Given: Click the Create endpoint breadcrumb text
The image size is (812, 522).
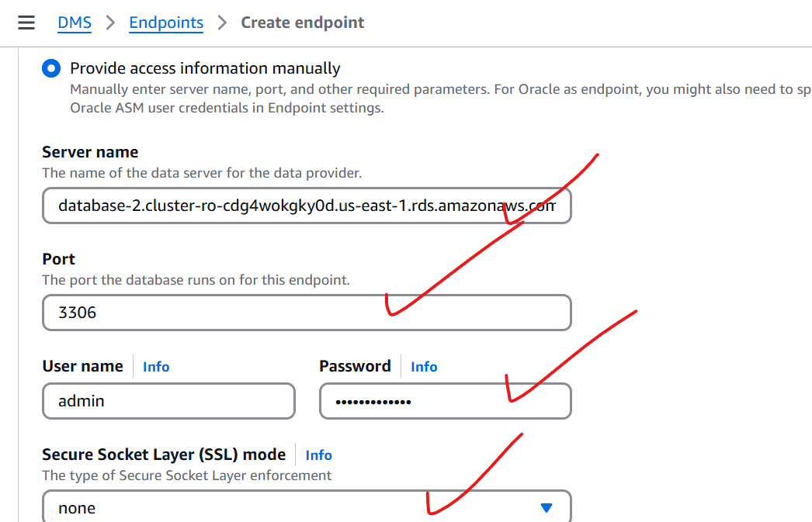Looking at the screenshot, I should pos(303,22).
